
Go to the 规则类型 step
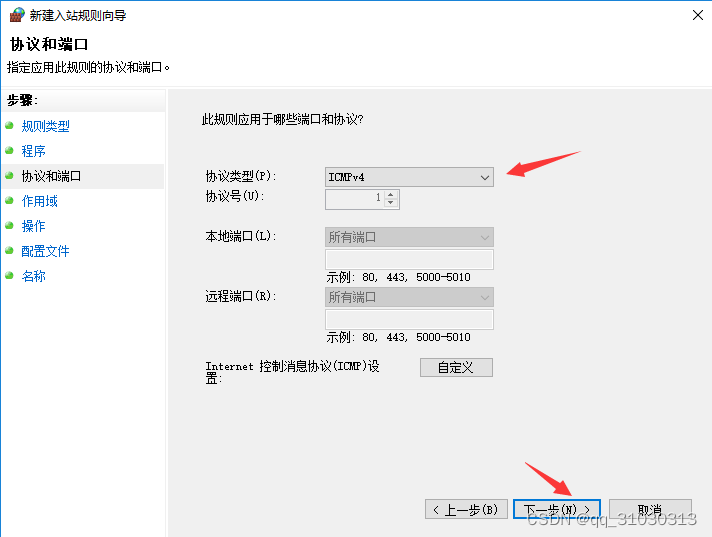45,126
